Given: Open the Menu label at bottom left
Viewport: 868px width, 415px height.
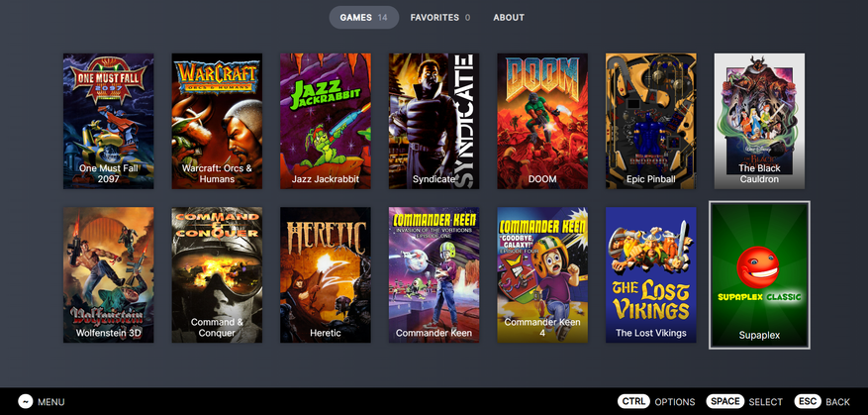Looking at the screenshot, I should pyautogui.click(x=50, y=402).
